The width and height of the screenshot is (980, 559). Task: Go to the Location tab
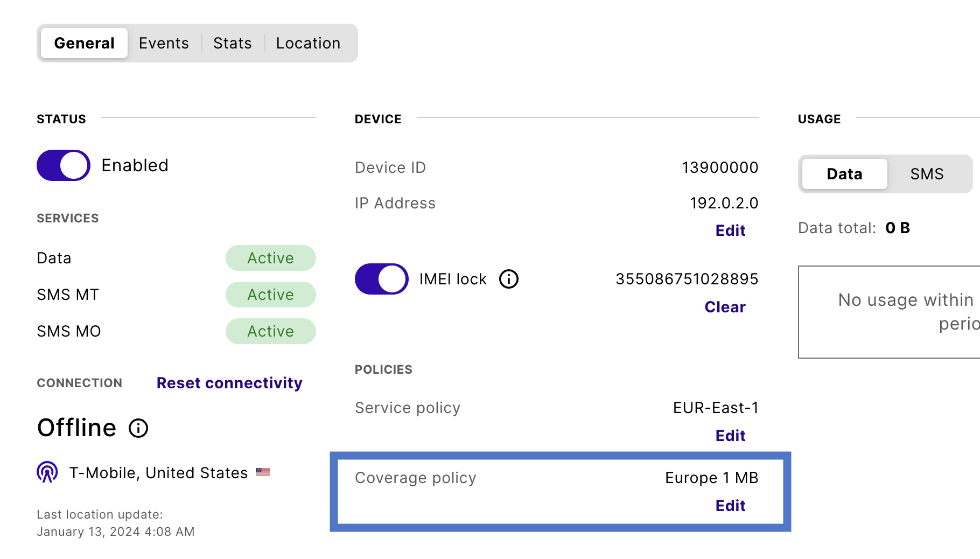308,43
